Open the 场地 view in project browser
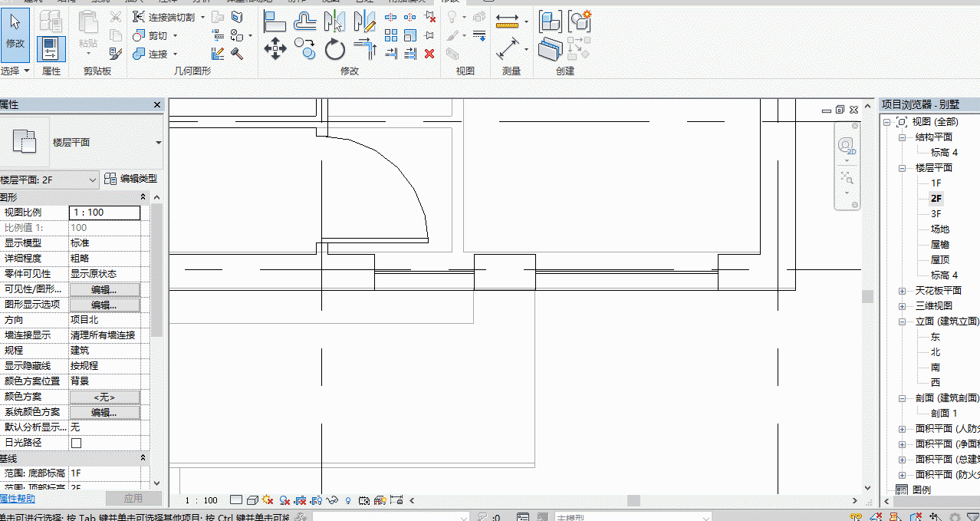 [940, 229]
